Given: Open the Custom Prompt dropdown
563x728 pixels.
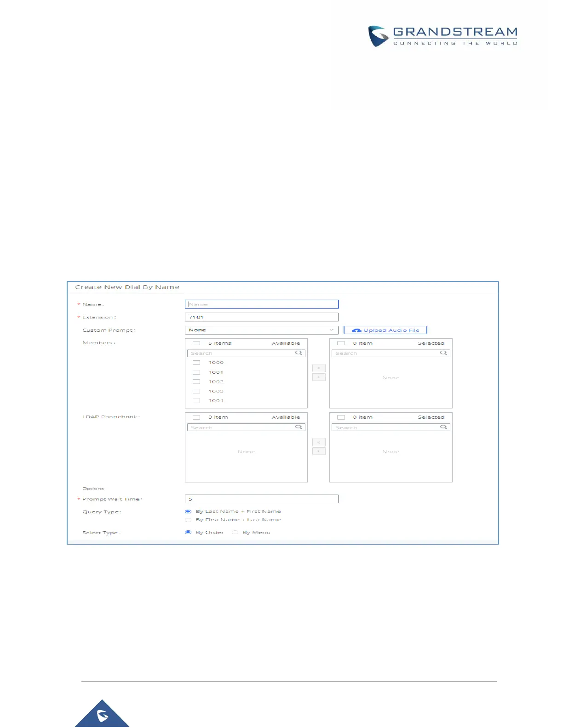Looking at the screenshot, I should pos(261,330).
